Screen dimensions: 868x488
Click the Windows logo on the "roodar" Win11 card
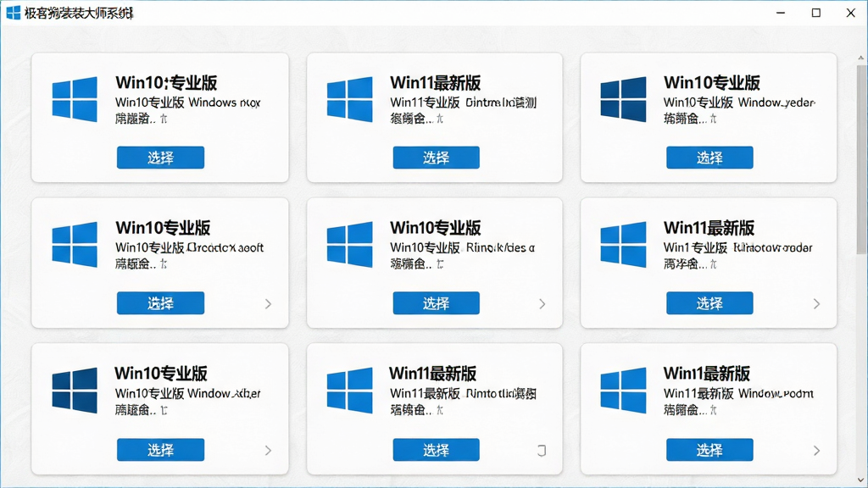pos(623,245)
